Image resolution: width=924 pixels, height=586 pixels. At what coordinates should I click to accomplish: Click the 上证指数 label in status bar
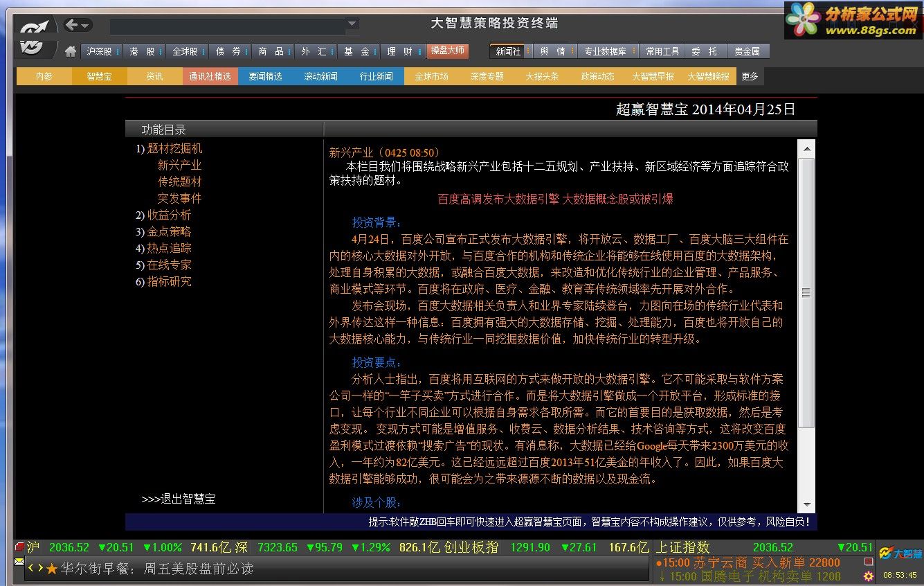[683, 547]
